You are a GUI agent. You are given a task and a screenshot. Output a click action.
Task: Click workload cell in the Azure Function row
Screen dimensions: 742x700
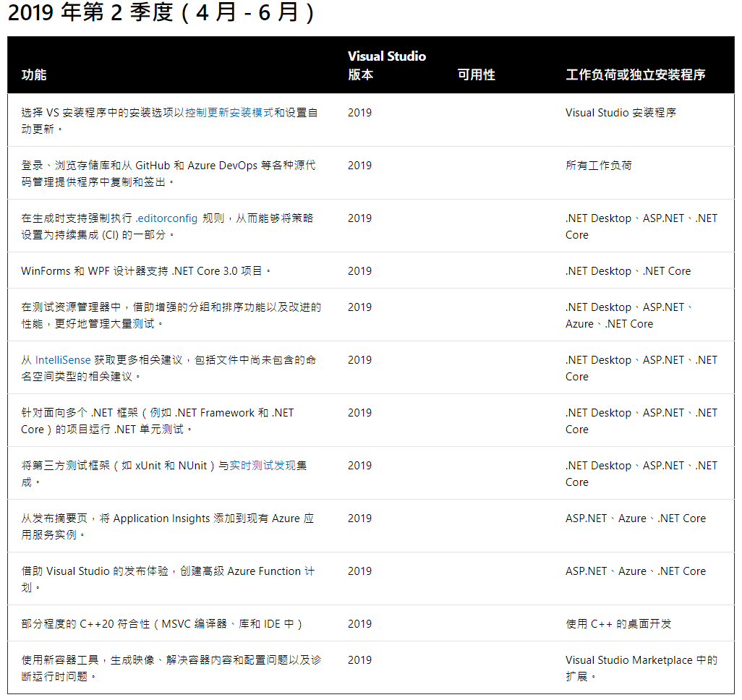pos(636,571)
